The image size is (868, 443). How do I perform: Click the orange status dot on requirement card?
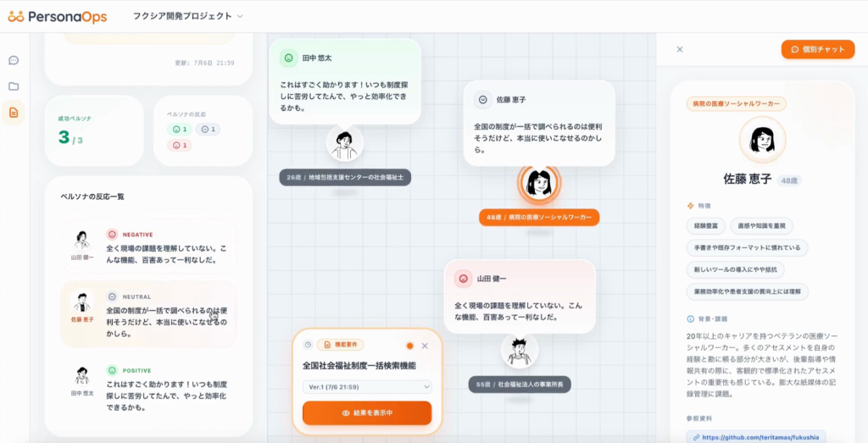[x=409, y=346]
